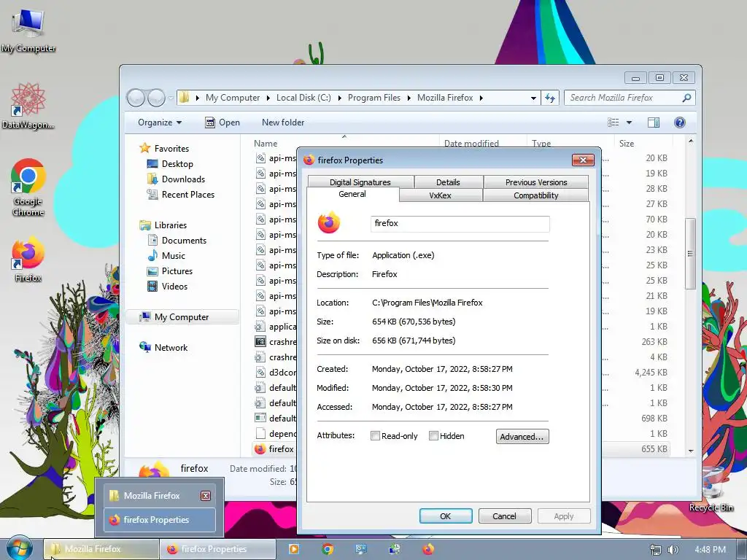Launch Firefox desktop shortcut

(28, 259)
